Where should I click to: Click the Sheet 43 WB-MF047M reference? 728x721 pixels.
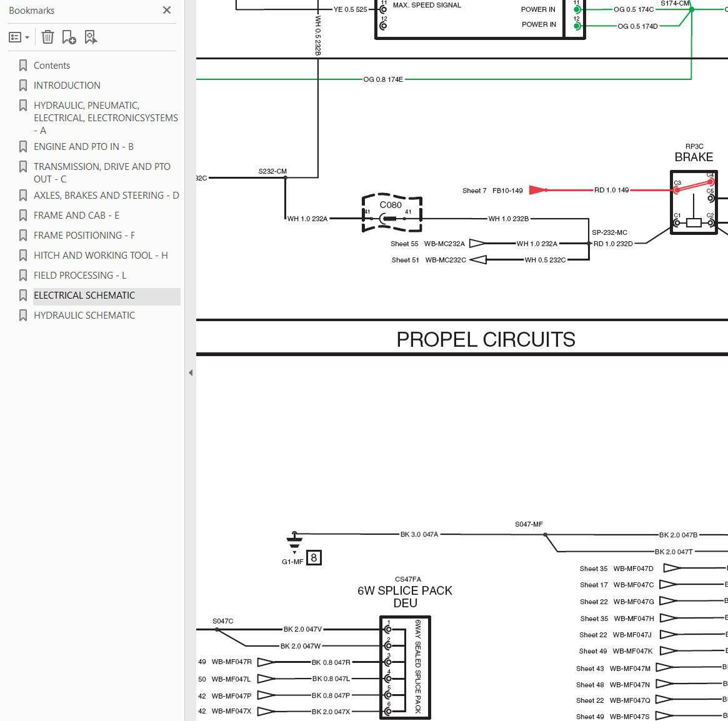click(x=613, y=668)
